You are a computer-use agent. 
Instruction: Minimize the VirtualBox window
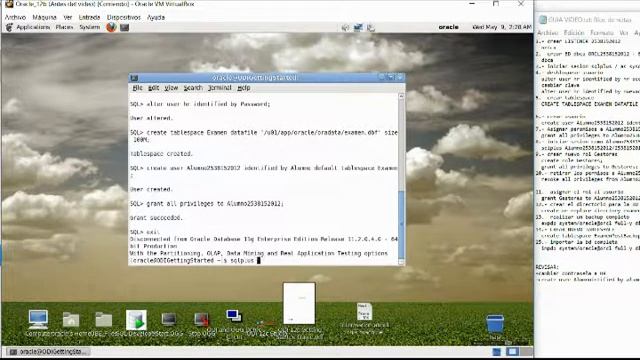[472, 4]
